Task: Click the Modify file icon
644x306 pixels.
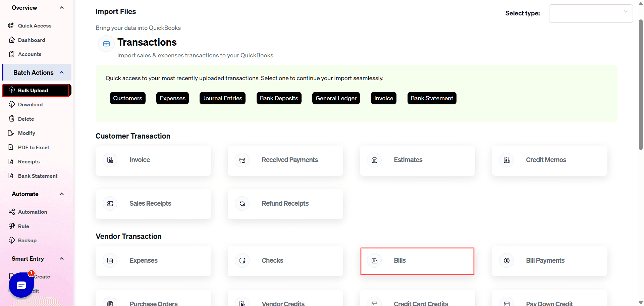Action: [11, 133]
